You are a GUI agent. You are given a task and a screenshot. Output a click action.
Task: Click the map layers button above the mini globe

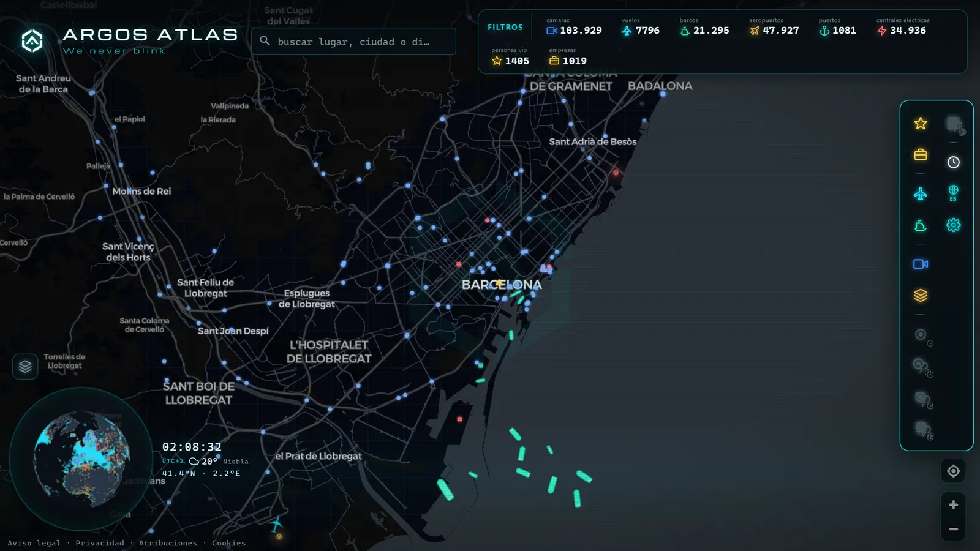tap(25, 366)
